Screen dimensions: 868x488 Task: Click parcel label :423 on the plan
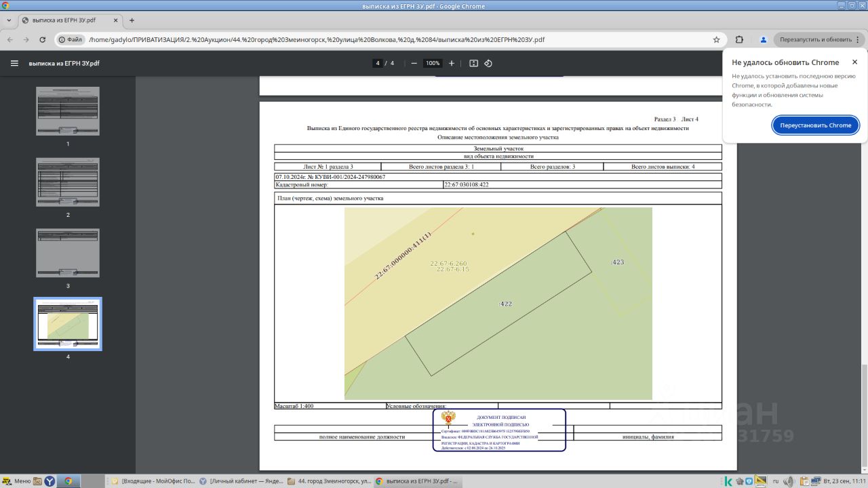[x=617, y=262]
